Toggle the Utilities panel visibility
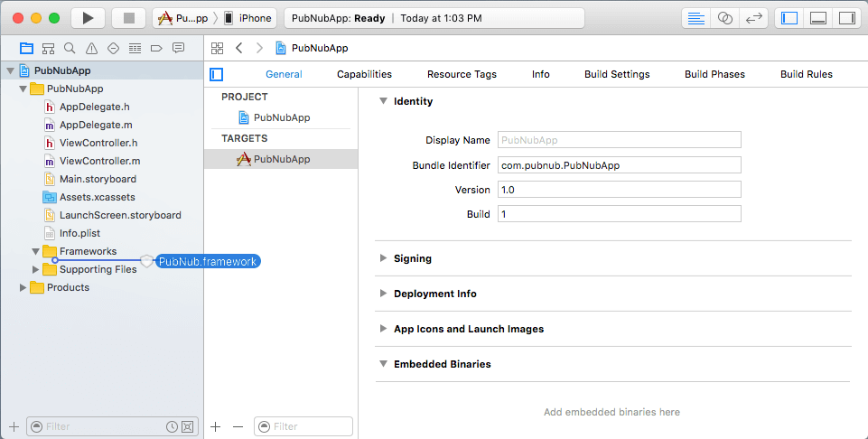868x439 pixels. click(x=845, y=18)
